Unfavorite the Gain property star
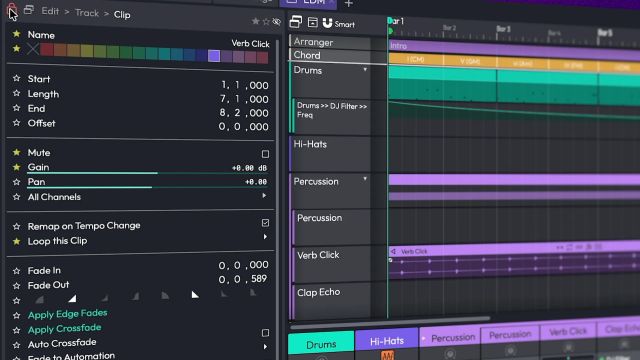This screenshot has height=360, width=640. (x=16, y=167)
